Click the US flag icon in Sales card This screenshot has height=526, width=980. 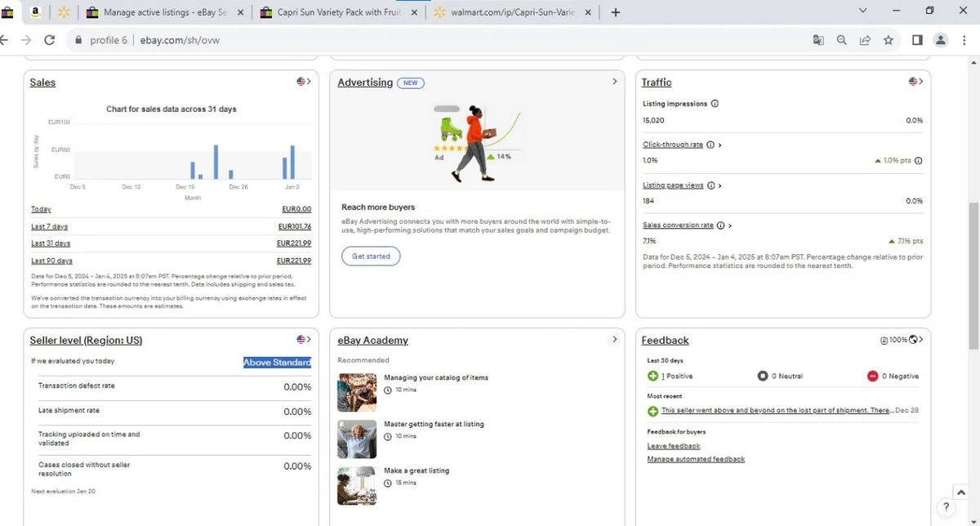(x=301, y=82)
